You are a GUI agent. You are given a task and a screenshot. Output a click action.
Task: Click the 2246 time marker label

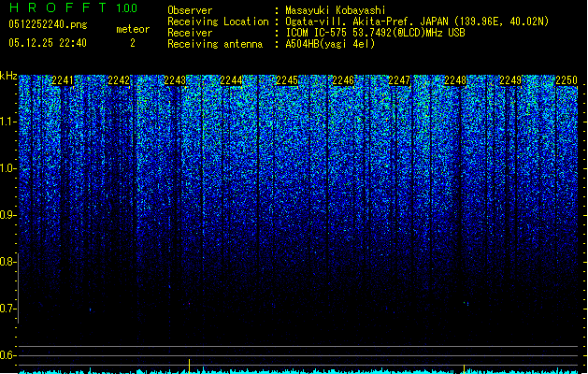point(343,80)
